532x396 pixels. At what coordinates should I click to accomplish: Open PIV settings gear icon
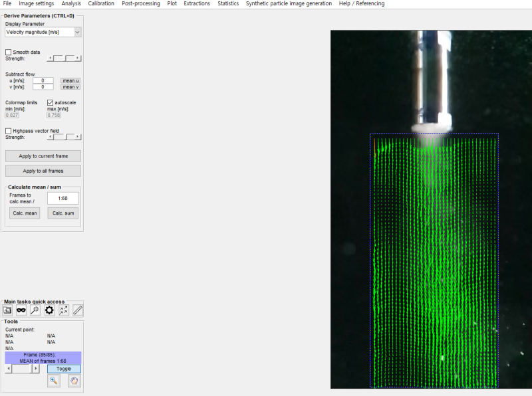tap(49, 310)
